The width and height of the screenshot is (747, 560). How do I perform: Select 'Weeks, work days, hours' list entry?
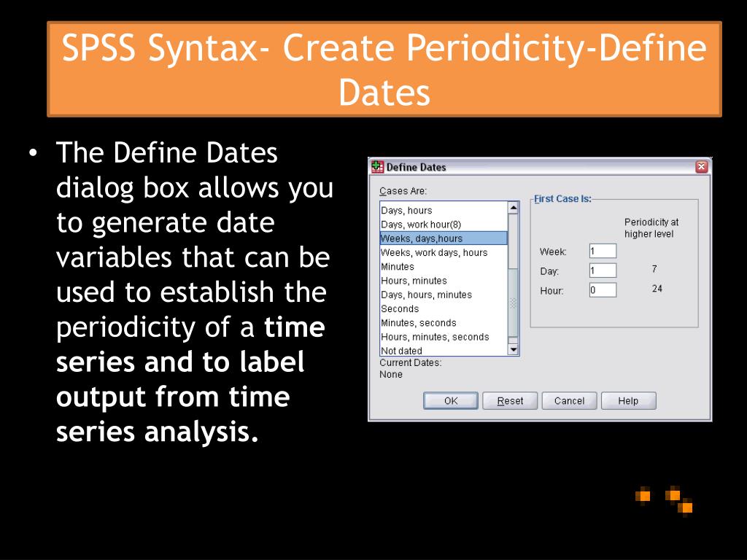tap(444, 252)
